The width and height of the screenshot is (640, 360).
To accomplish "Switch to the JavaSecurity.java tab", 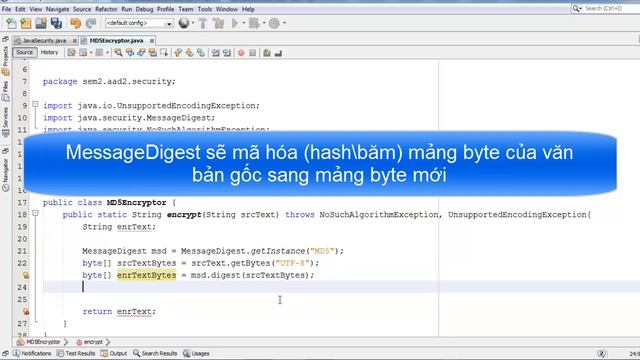I will click(x=44, y=41).
